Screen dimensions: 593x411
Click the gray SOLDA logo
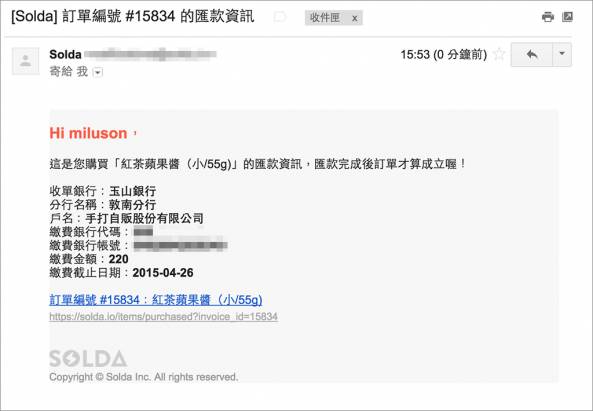coord(88,359)
